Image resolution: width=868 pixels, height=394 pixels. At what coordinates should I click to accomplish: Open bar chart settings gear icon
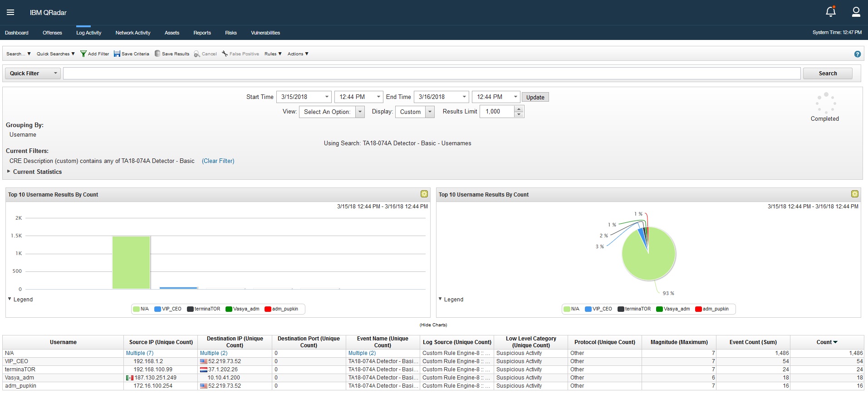tap(424, 194)
